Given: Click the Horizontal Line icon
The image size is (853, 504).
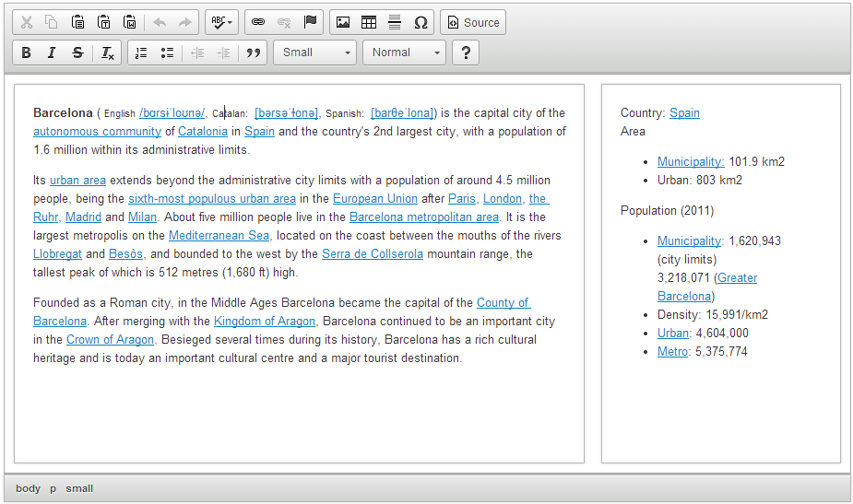Looking at the screenshot, I should point(395,22).
